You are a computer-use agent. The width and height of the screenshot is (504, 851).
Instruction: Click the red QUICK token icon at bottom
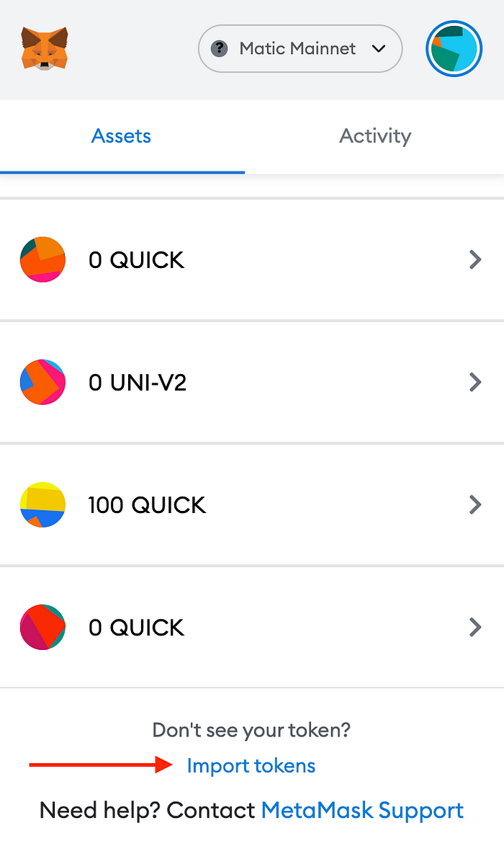click(x=42, y=627)
